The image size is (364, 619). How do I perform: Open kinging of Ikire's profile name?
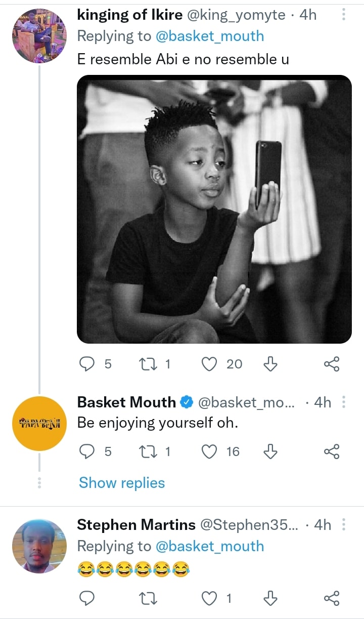point(130,15)
